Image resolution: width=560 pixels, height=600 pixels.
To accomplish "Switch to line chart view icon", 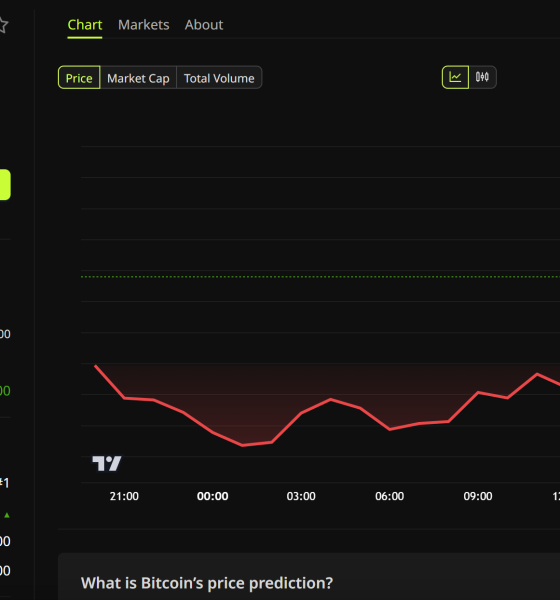I will click(x=455, y=77).
